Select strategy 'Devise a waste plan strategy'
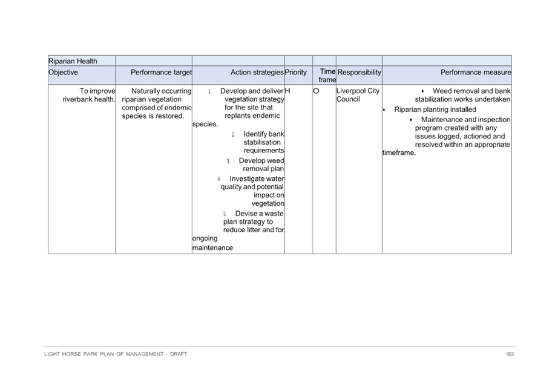 (254, 222)
